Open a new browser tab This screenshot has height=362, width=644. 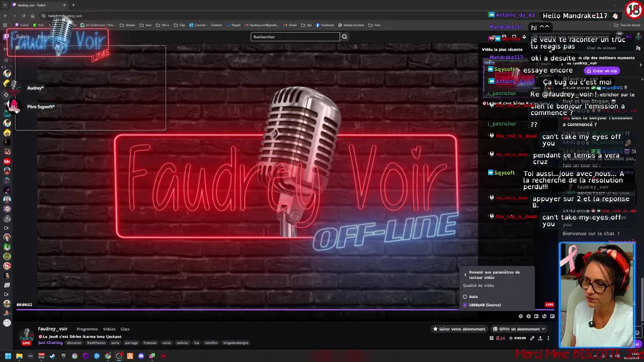tap(73, 5)
